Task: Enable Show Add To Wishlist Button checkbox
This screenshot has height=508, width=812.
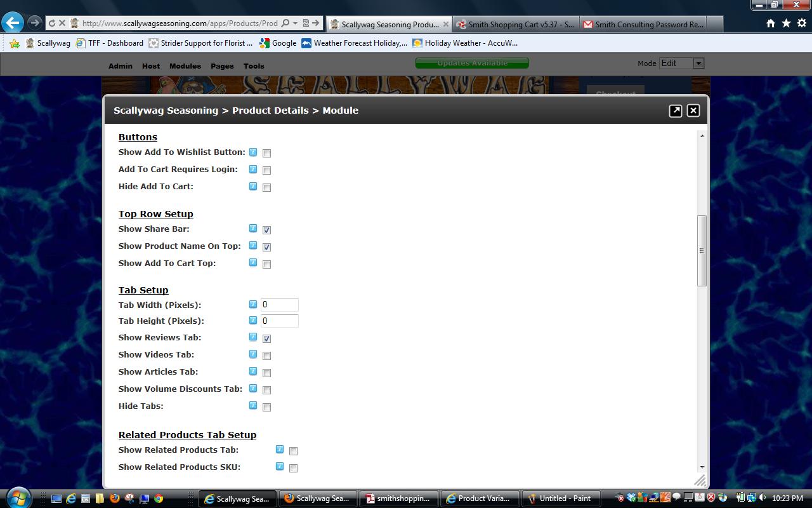Action: coord(266,153)
